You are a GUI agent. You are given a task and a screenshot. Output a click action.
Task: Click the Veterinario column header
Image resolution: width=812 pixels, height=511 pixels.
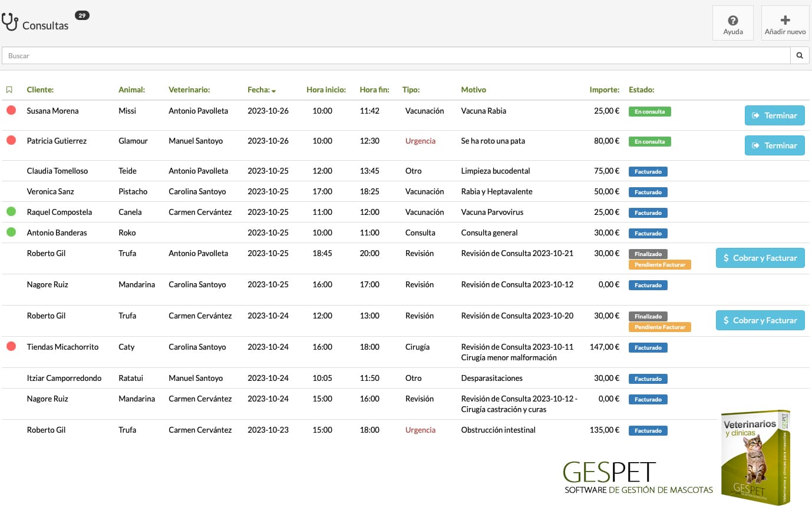pyautogui.click(x=189, y=90)
